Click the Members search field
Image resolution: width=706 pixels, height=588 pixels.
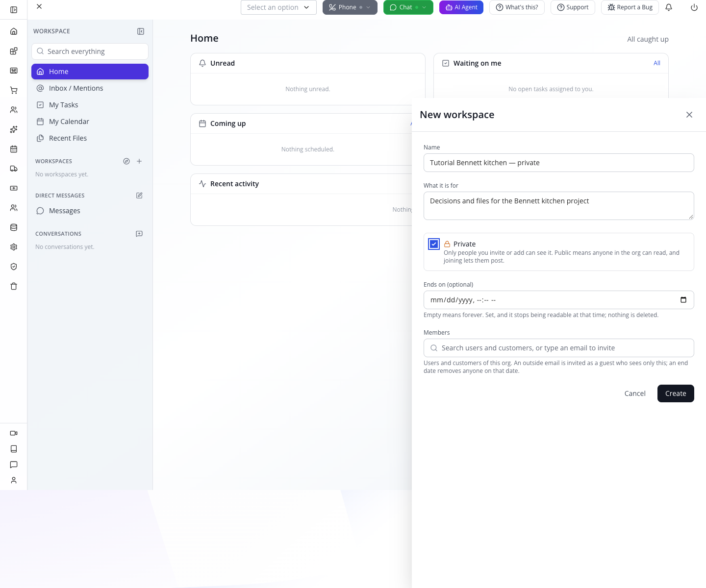pyautogui.click(x=559, y=348)
